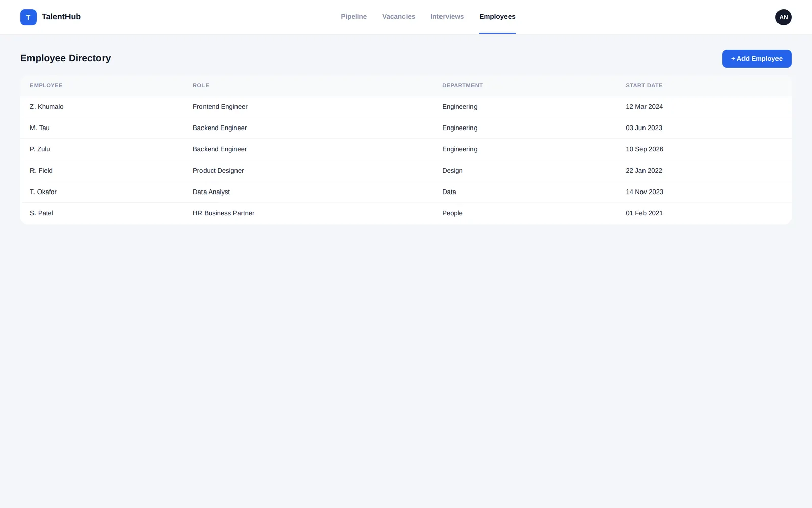The width and height of the screenshot is (812, 508).
Task: Click T. Okafor's Data department cell
Action: point(449,192)
